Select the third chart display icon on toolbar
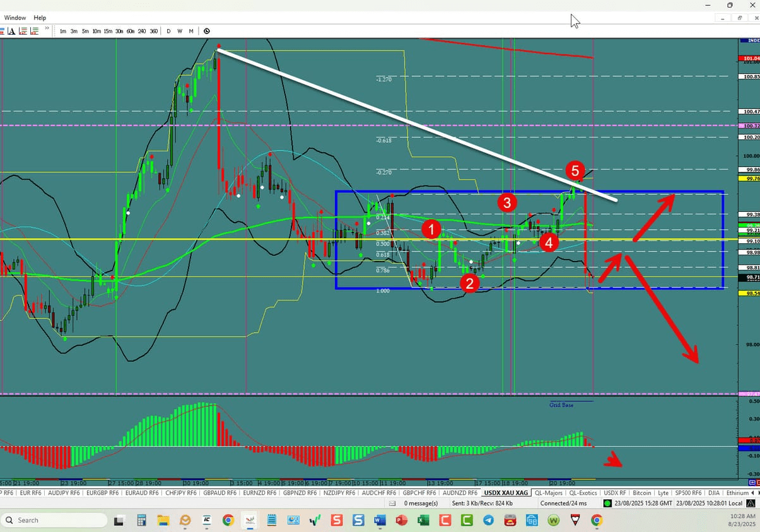Viewport: 760px width, 532px height. point(23,31)
